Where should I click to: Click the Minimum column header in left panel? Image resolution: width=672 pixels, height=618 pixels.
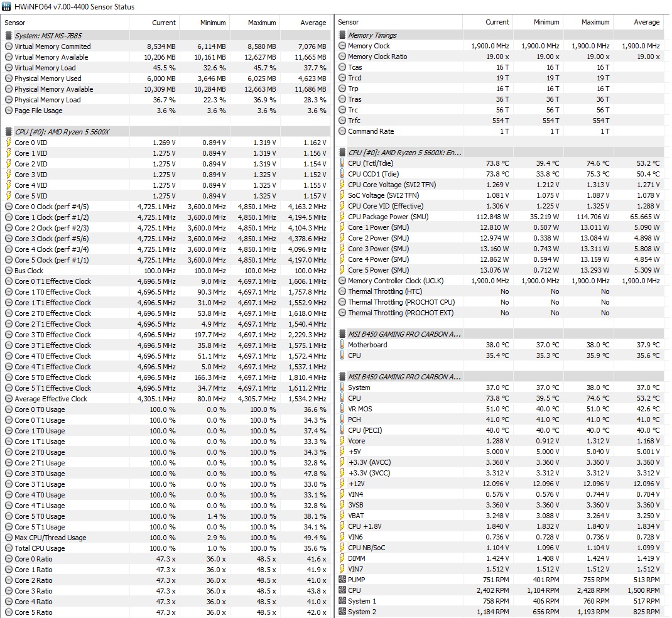(205, 23)
